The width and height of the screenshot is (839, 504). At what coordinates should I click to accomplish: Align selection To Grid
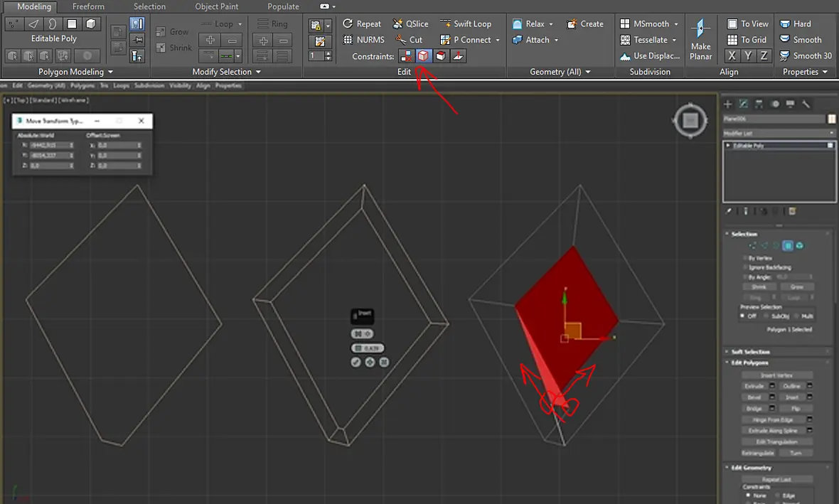point(747,40)
